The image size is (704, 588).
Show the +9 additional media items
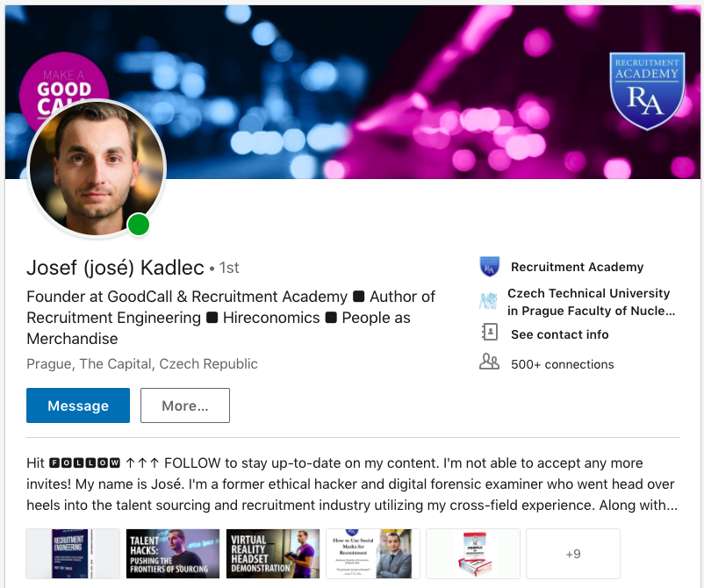coord(572,554)
